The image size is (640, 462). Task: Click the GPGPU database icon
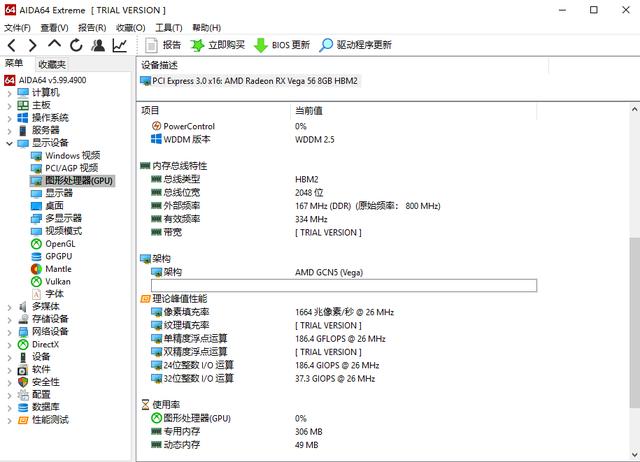tap(36, 257)
